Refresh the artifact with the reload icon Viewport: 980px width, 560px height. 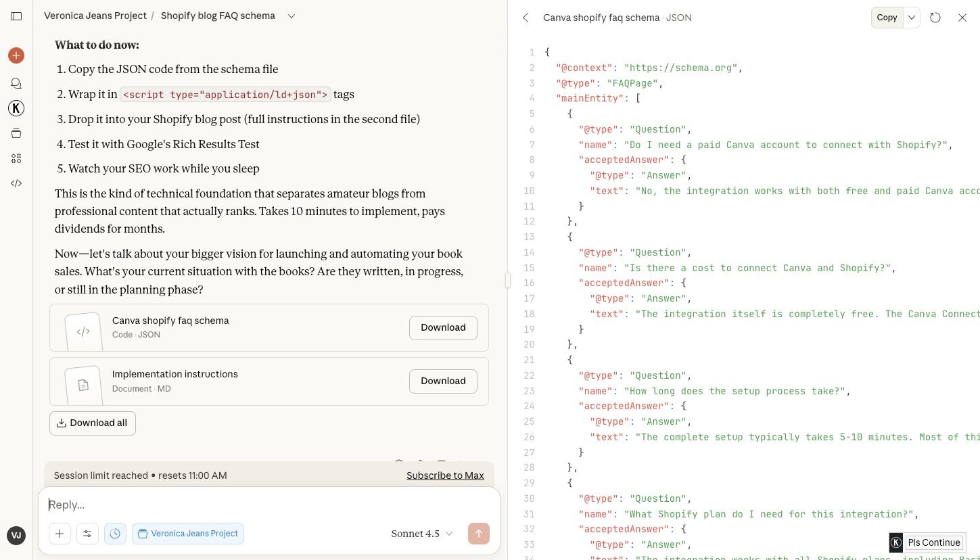pos(935,18)
